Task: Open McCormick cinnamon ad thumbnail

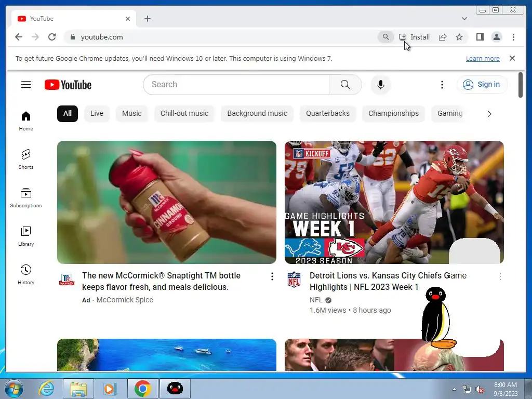Action: (x=167, y=202)
